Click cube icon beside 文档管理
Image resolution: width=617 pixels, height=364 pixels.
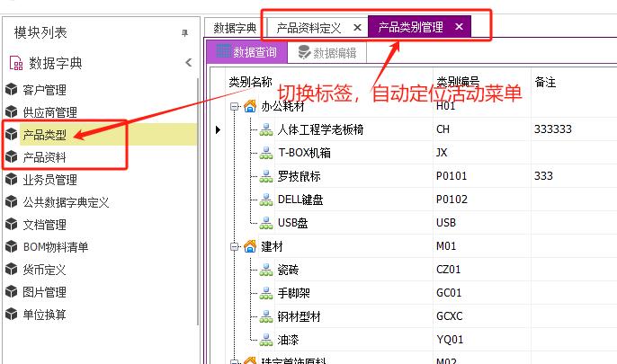[12, 225]
